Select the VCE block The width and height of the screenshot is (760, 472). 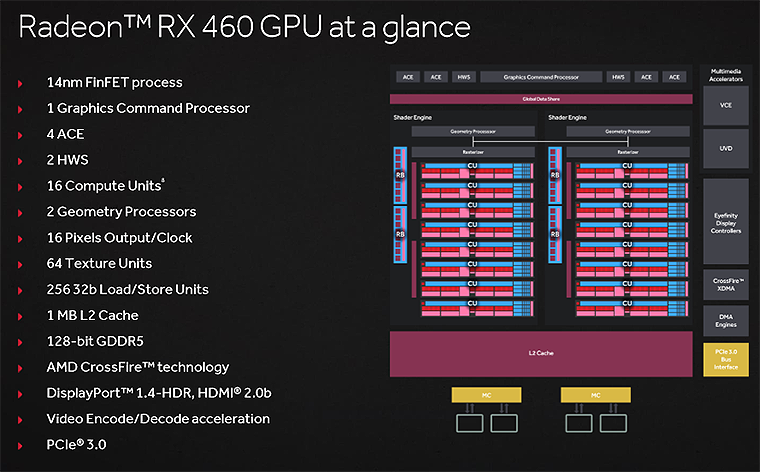[726, 106]
